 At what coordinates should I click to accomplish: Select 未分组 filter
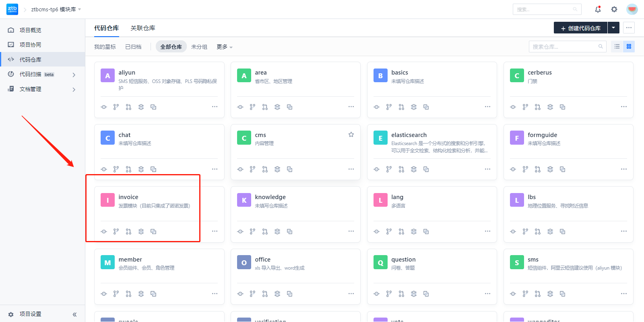(199, 47)
